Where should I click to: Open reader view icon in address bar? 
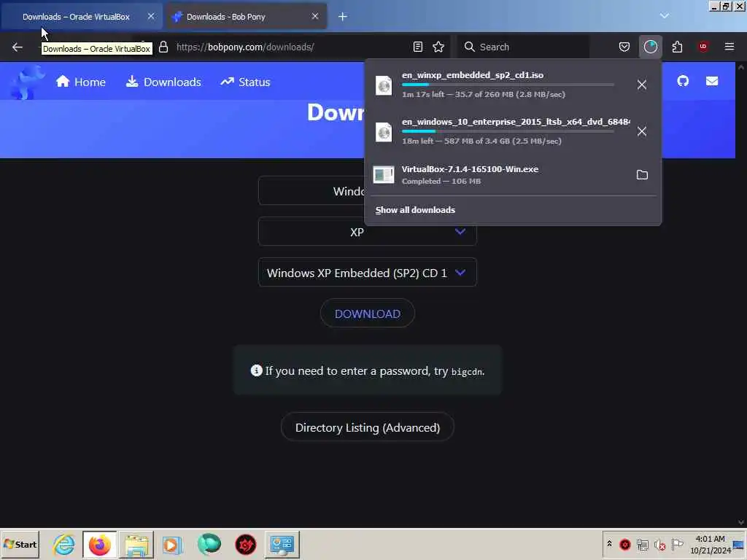(x=418, y=47)
